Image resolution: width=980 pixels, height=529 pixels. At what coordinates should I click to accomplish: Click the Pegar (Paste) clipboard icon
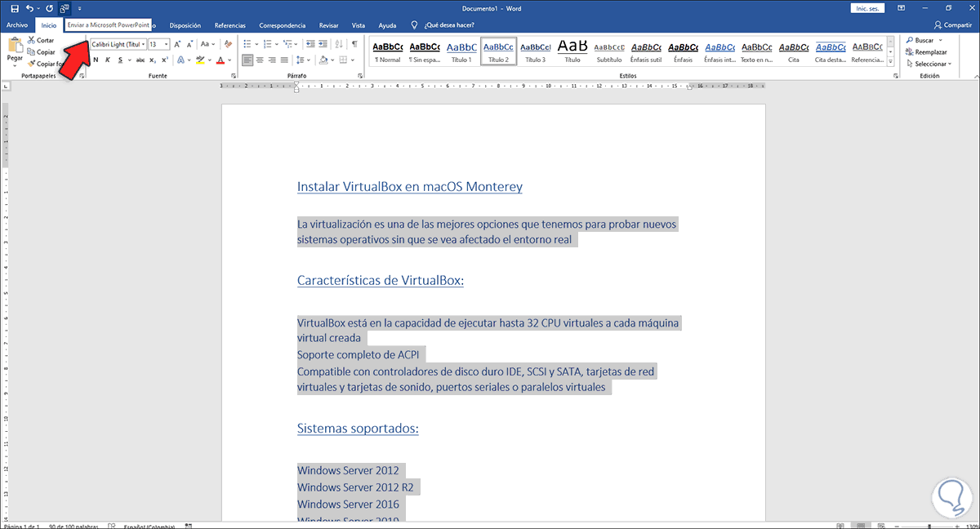click(15, 46)
